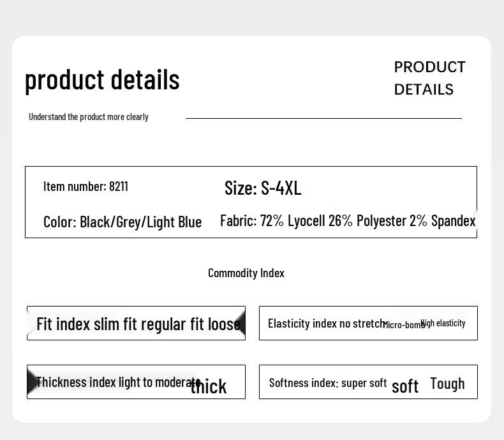This screenshot has height=440, width=504.
Task: Click the lowercase 'product details' heading
Action: point(102,79)
